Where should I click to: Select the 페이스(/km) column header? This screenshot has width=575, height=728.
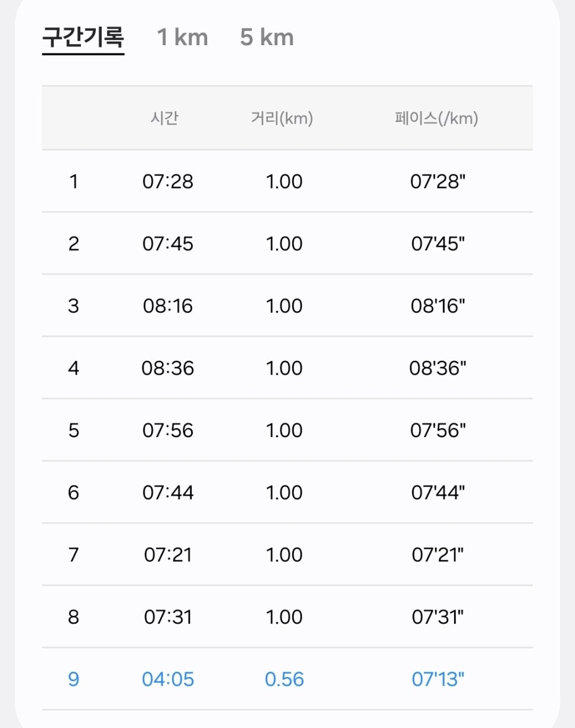436,118
